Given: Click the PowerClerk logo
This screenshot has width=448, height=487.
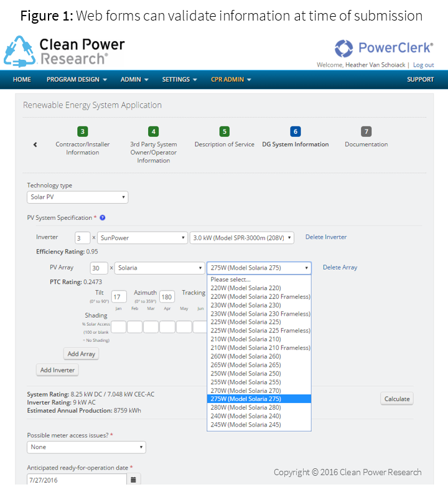Looking at the screenshot, I should [383, 49].
